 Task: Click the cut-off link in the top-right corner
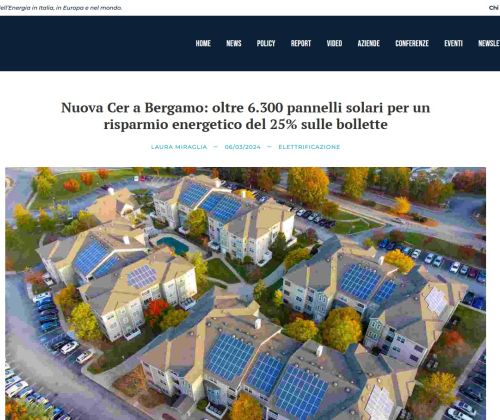494,8
